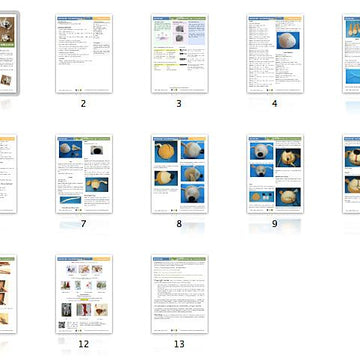This screenshot has width=360, height=360.
Task: Click the page number label 8
Action: pos(179,224)
